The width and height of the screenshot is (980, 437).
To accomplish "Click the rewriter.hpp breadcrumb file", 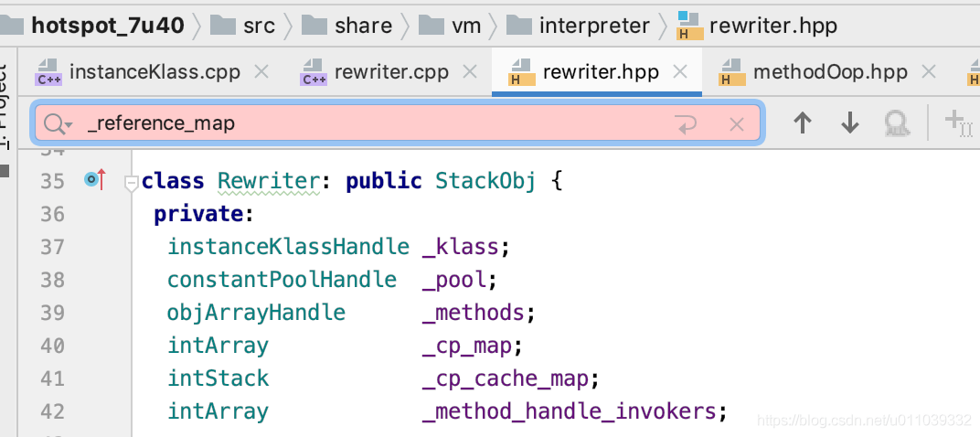I will point(757,26).
